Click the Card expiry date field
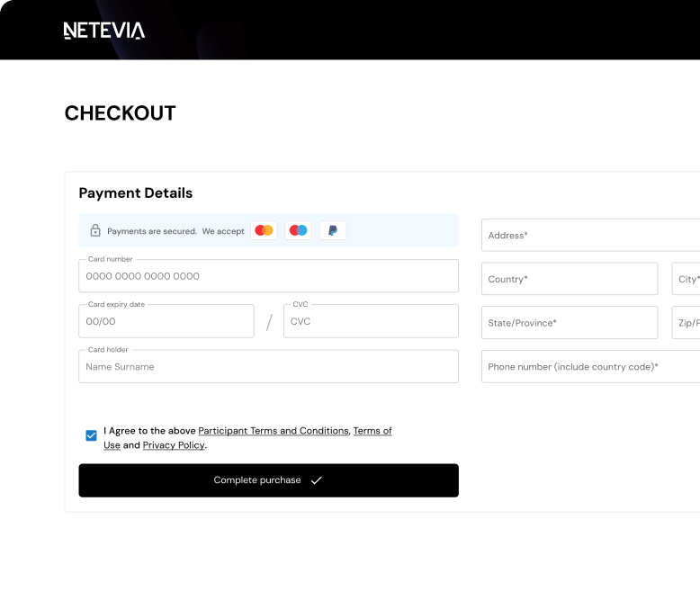This screenshot has width=700, height=600. pyautogui.click(x=166, y=321)
